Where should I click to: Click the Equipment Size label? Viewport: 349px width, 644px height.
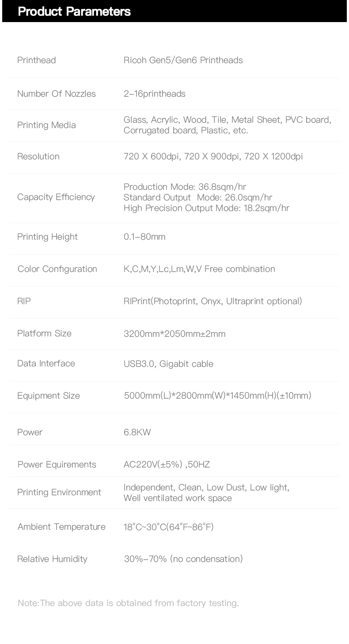49,395
